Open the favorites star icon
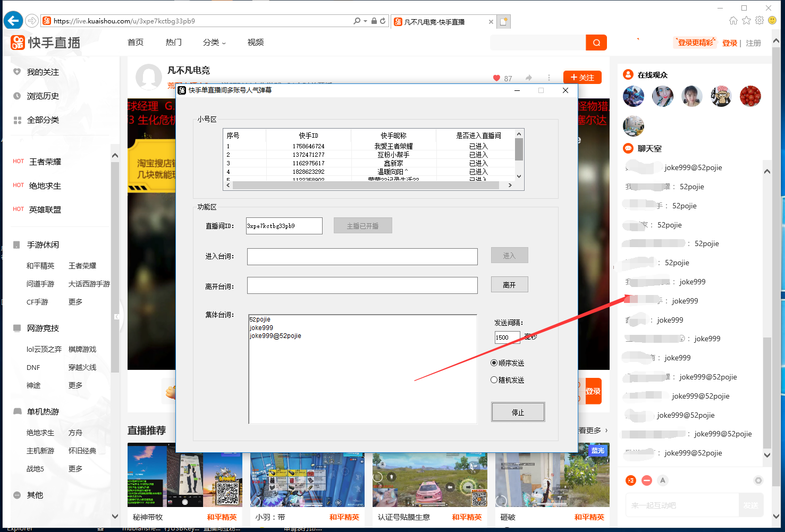This screenshot has height=532, width=785. (746, 20)
